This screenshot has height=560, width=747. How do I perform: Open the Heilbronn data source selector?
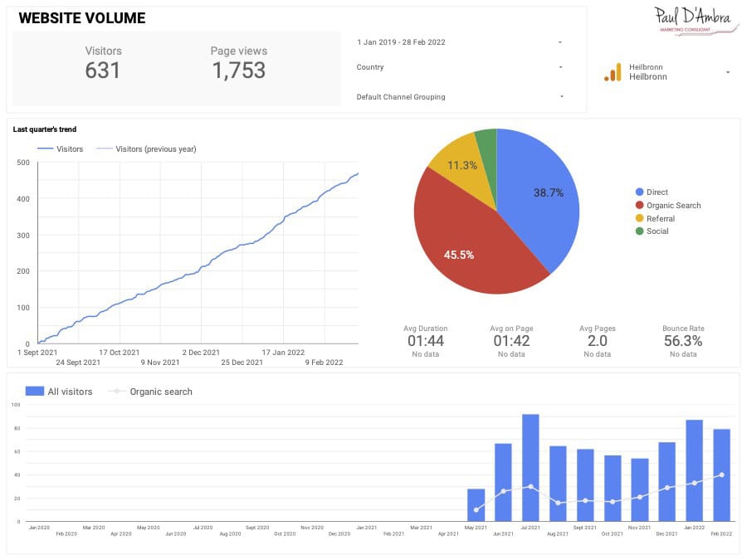[x=667, y=72]
